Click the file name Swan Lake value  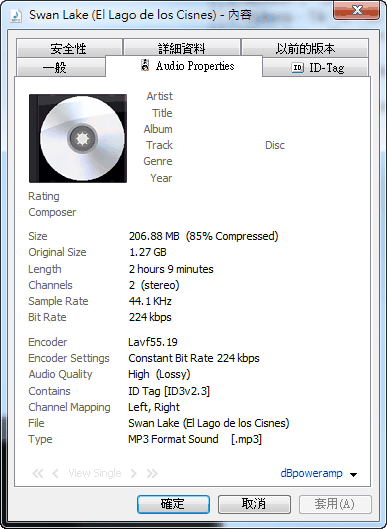click(209, 423)
